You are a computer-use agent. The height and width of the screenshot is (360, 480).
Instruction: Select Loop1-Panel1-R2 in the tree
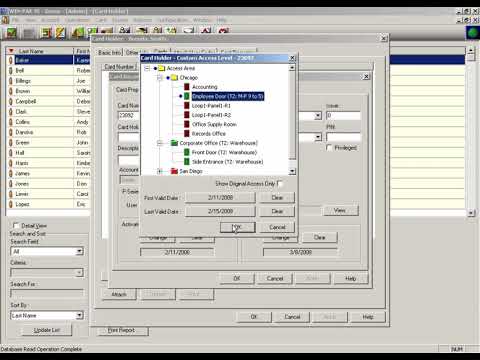click(x=211, y=115)
